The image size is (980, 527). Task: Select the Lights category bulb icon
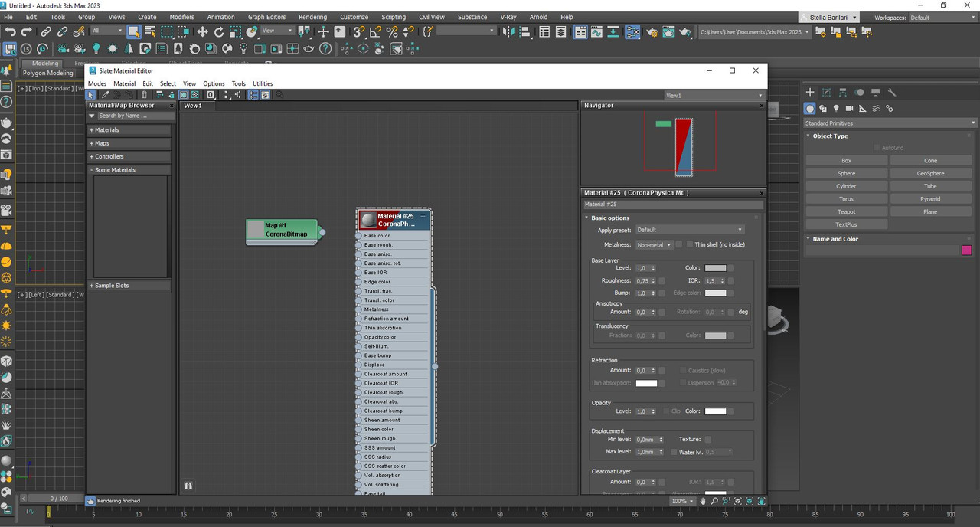tap(835, 109)
